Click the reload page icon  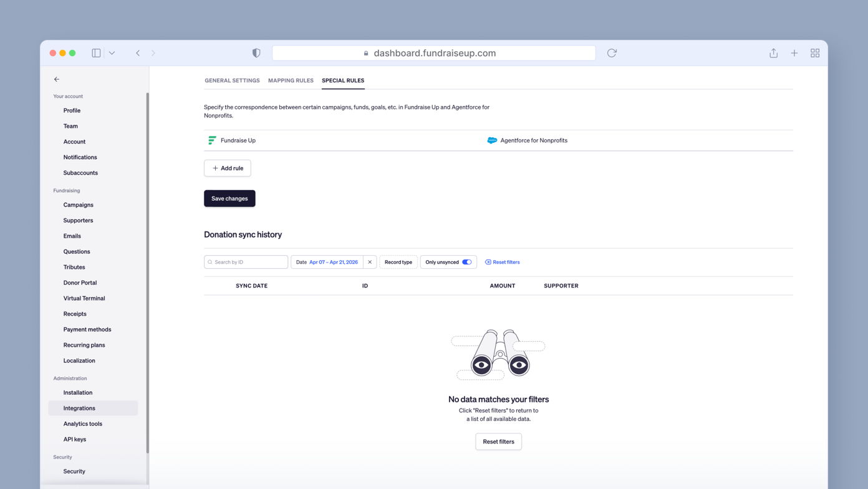(x=612, y=53)
